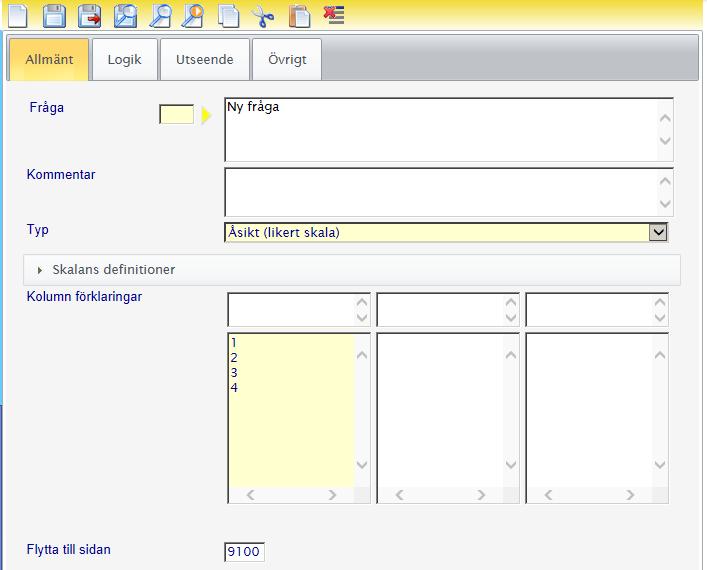This screenshot has width=707, height=570.
Task: Click the yellow list box containing 1 2 3 4
Action: coord(299,418)
